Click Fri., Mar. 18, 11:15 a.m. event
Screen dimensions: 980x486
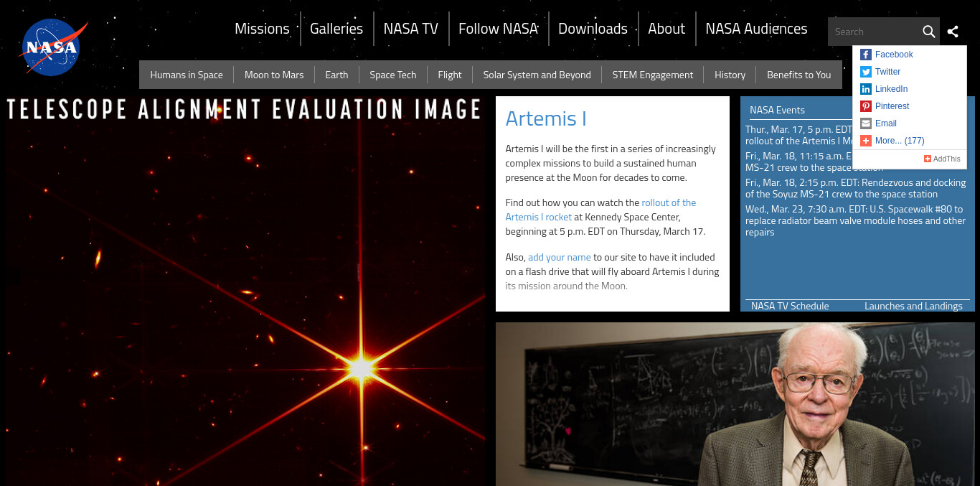pos(798,162)
